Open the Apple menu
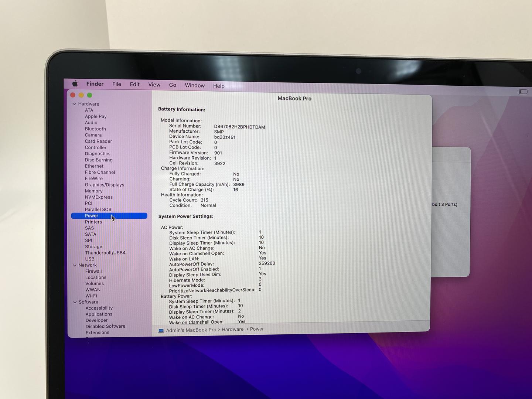This screenshot has height=399, width=532. click(x=75, y=83)
